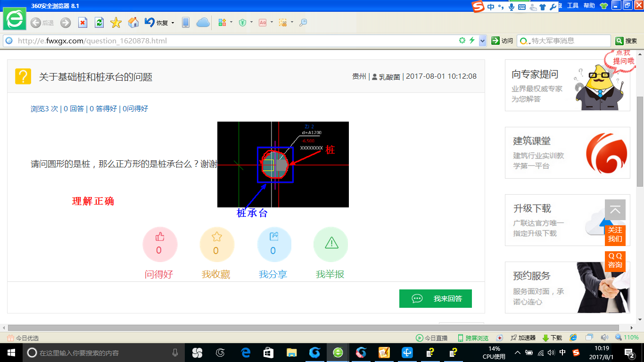
Task: Click the 我分享 share circle
Action: pyautogui.click(x=274, y=245)
